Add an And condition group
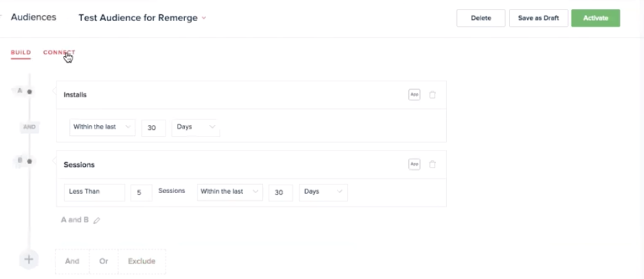 click(72, 261)
